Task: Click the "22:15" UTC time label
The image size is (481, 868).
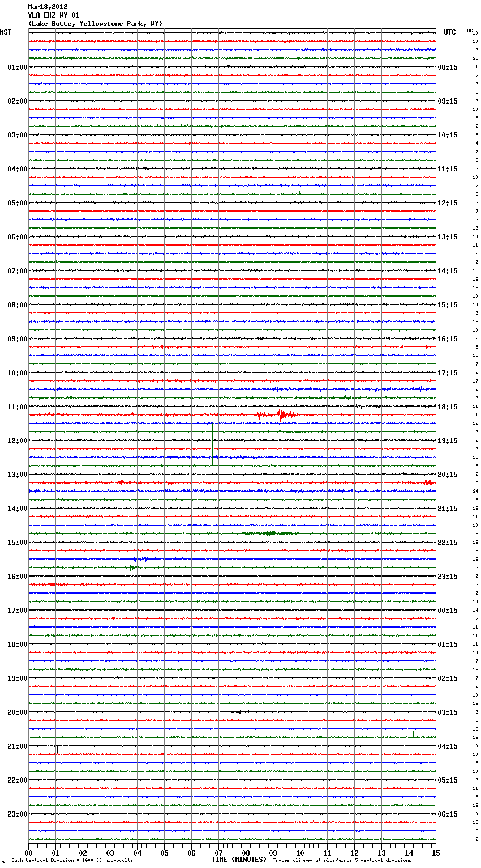Action: [448, 543]
